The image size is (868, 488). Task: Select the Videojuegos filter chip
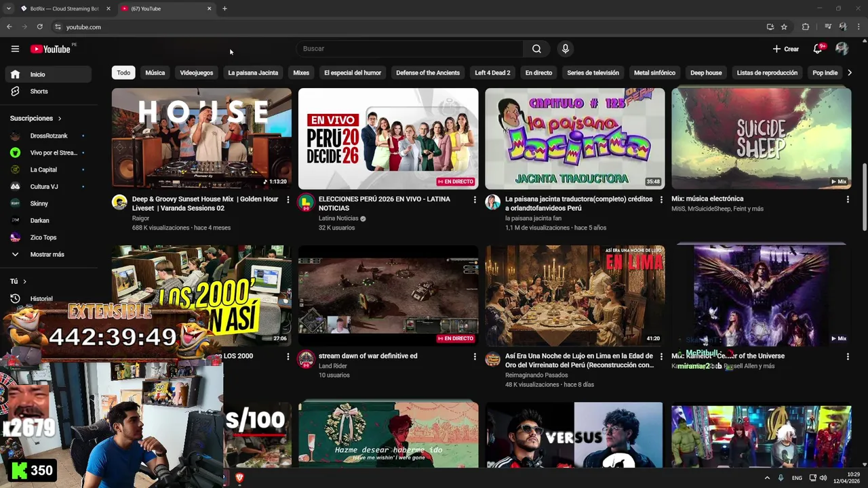pyautogui.click(x=197, y=73)
